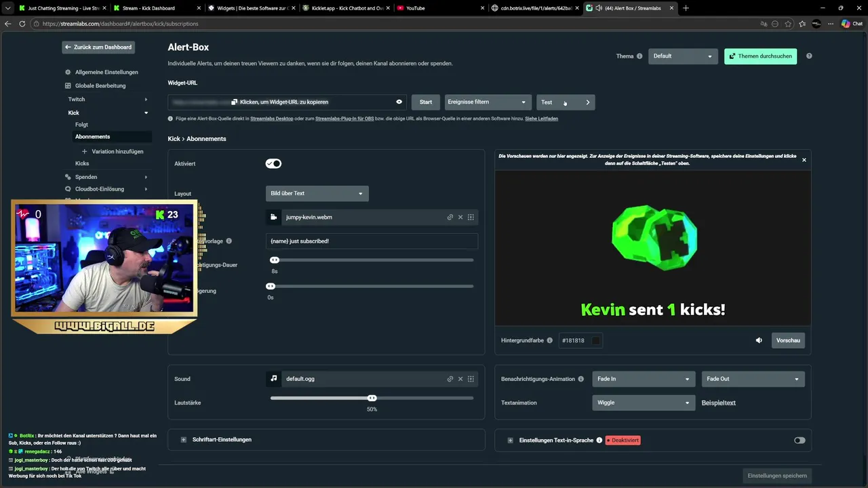The width and height of the screenshot is (868, 488).
Task: Click Variation hinzufügen in sidebar
Action: (113, 151)
